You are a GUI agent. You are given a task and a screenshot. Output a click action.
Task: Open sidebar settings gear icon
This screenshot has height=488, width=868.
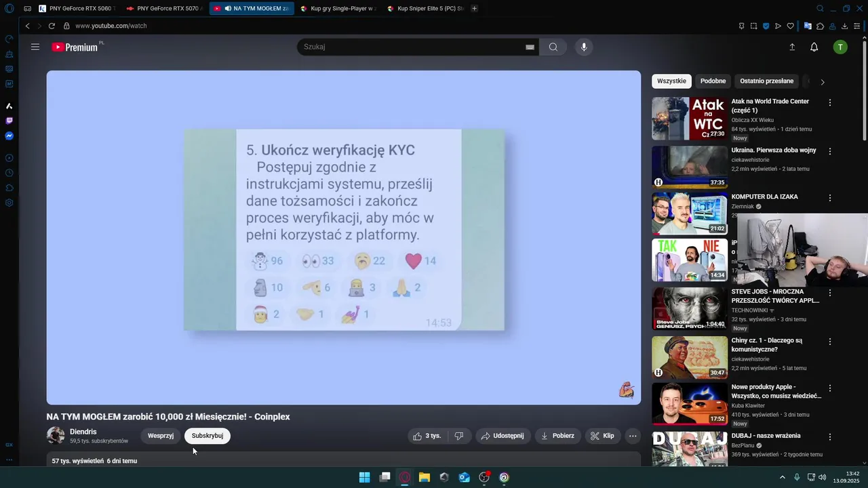9,203
